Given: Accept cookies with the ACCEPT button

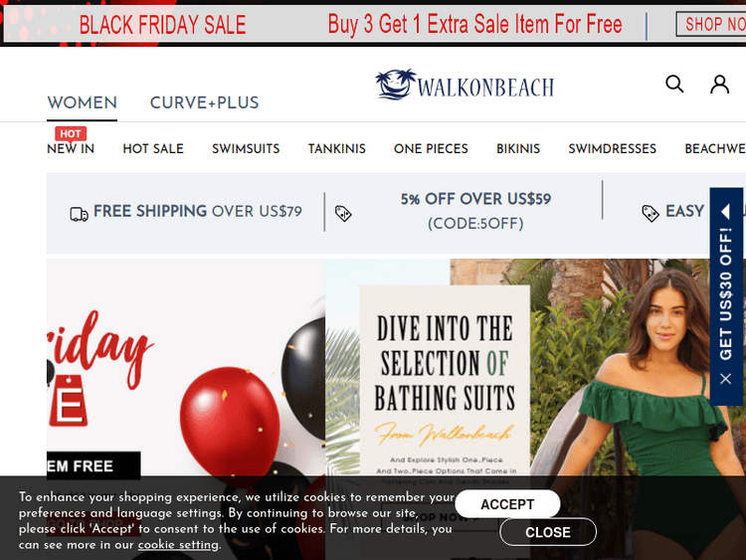Looking at the screenshot, I should (507, 504).
